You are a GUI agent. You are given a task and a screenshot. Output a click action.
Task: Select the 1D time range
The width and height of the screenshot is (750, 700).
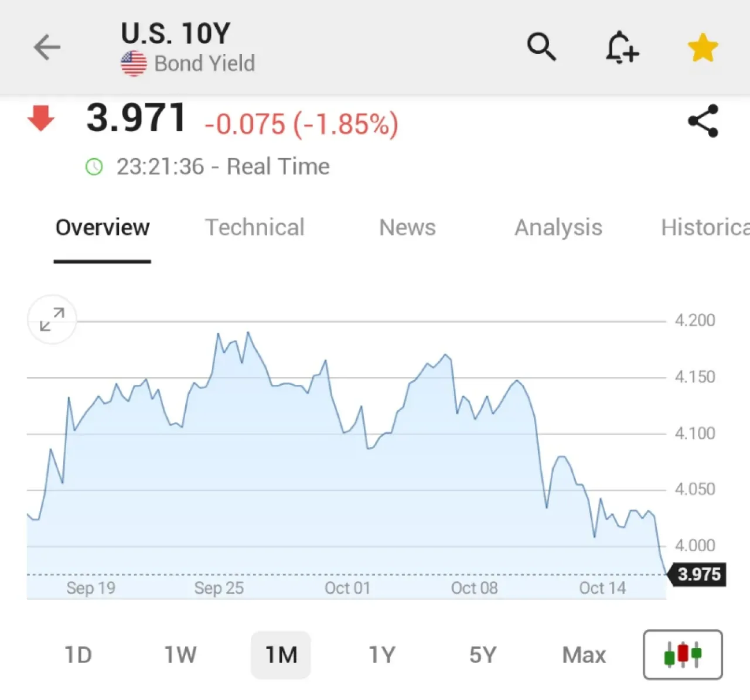[78, 655]
